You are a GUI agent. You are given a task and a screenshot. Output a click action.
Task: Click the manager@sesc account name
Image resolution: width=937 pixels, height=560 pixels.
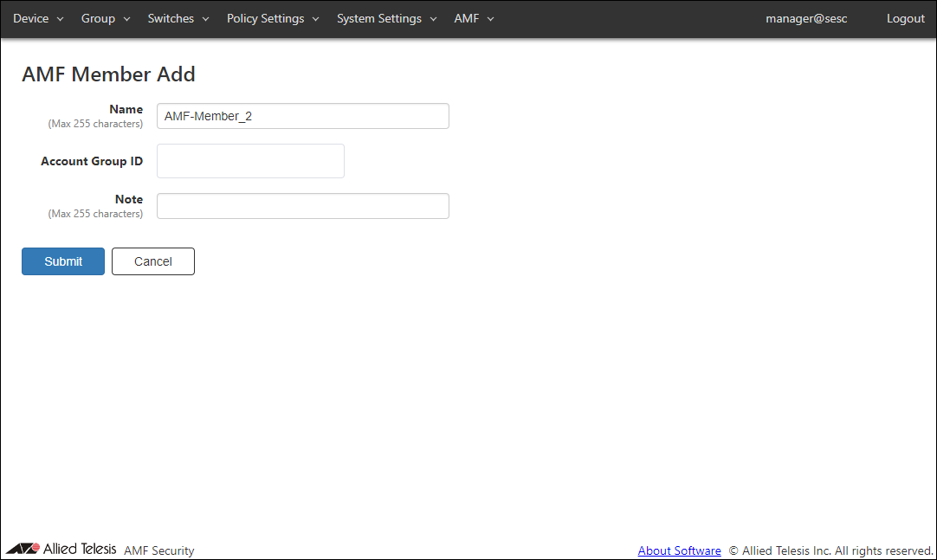pyautogui.click(x=806, y=19)
